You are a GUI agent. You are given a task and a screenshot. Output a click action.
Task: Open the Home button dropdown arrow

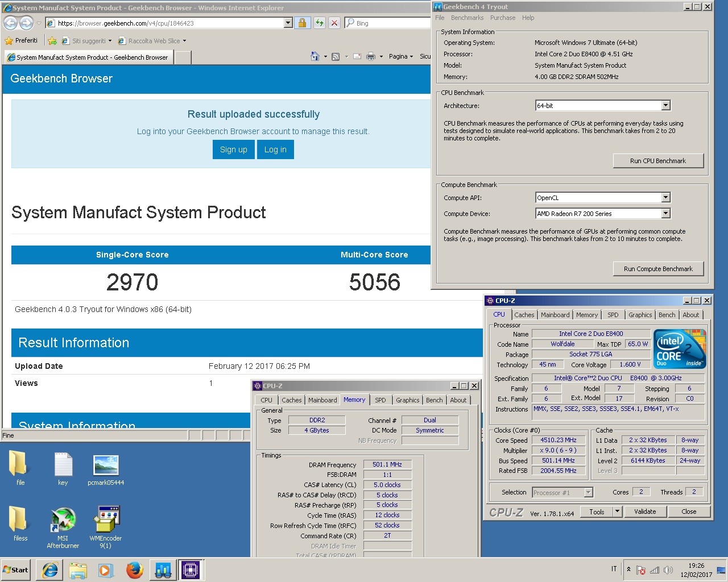[325, 56]
